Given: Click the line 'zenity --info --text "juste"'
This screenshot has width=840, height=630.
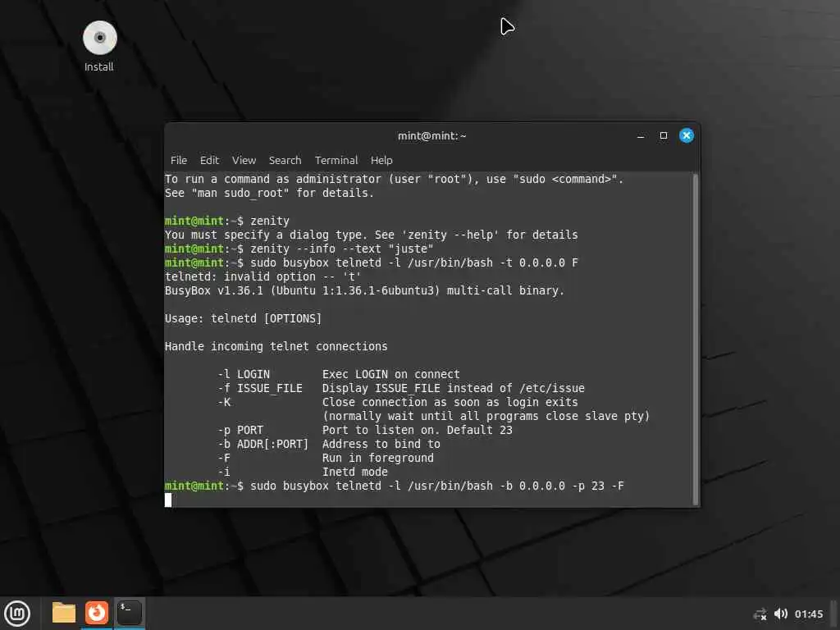Looking at the screenshot, I should (x=342, y=249).
